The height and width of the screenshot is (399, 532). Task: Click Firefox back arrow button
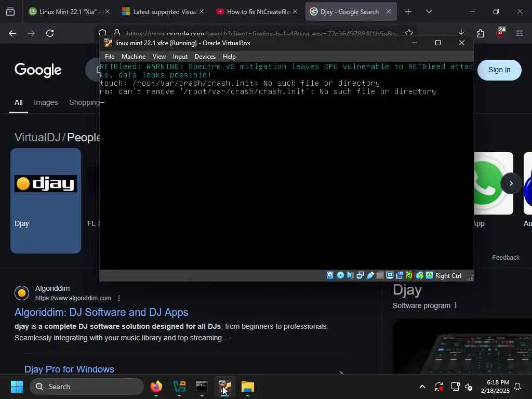[12, 33]
